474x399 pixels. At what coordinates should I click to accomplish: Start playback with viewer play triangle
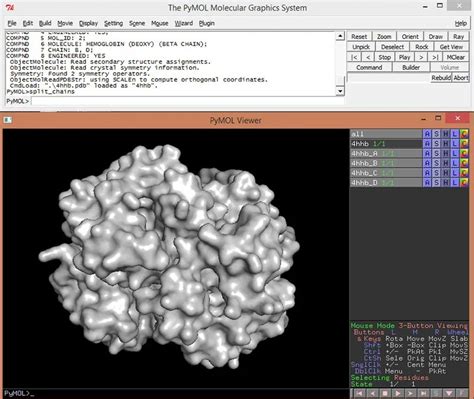tap(398, 394)
